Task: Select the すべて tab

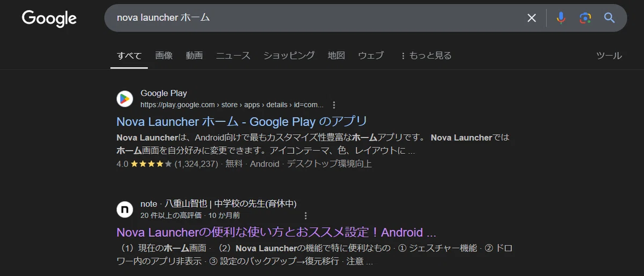Action: pyautogui.click(x=129, y=55)
